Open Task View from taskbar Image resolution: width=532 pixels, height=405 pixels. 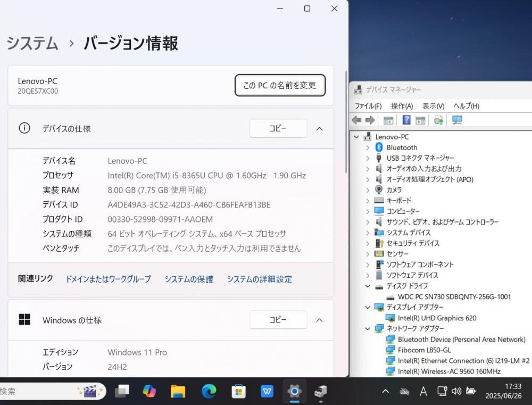pyautogui.click(x=122, y=391)
